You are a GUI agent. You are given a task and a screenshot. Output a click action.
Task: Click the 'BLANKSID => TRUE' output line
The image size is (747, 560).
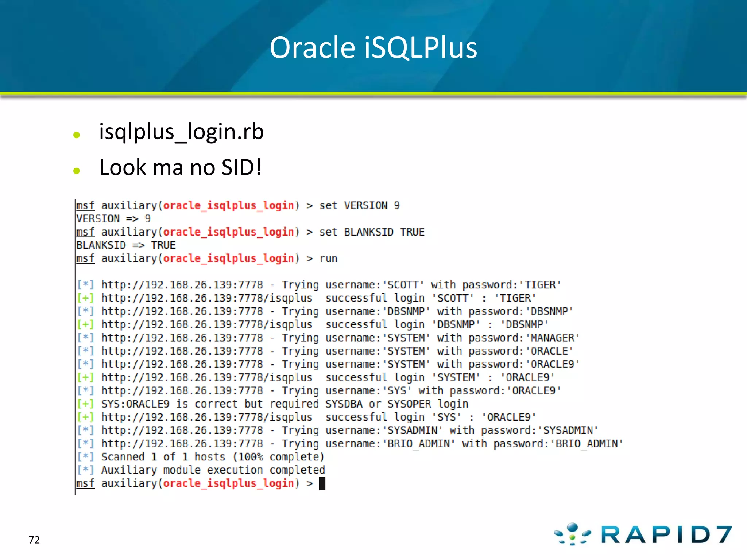pos(126,245)
